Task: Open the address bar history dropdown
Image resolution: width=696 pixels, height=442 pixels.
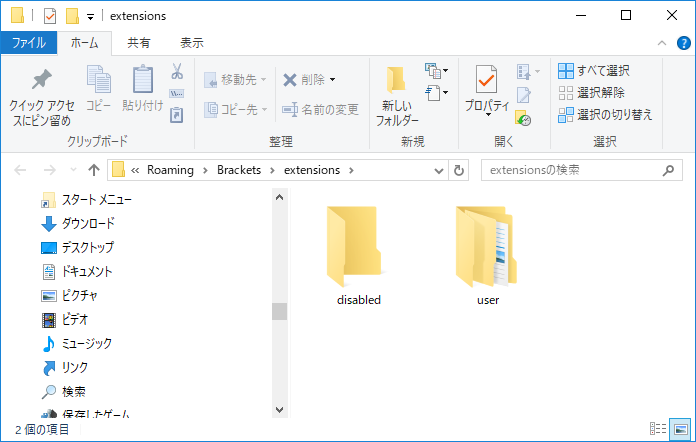Action: tap(440, 170)
